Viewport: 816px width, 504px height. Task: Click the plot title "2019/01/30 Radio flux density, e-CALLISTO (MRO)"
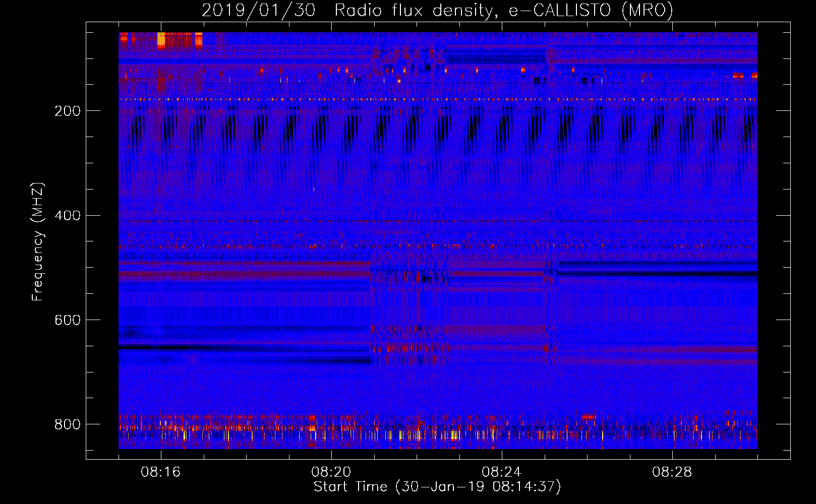[437, 10]
